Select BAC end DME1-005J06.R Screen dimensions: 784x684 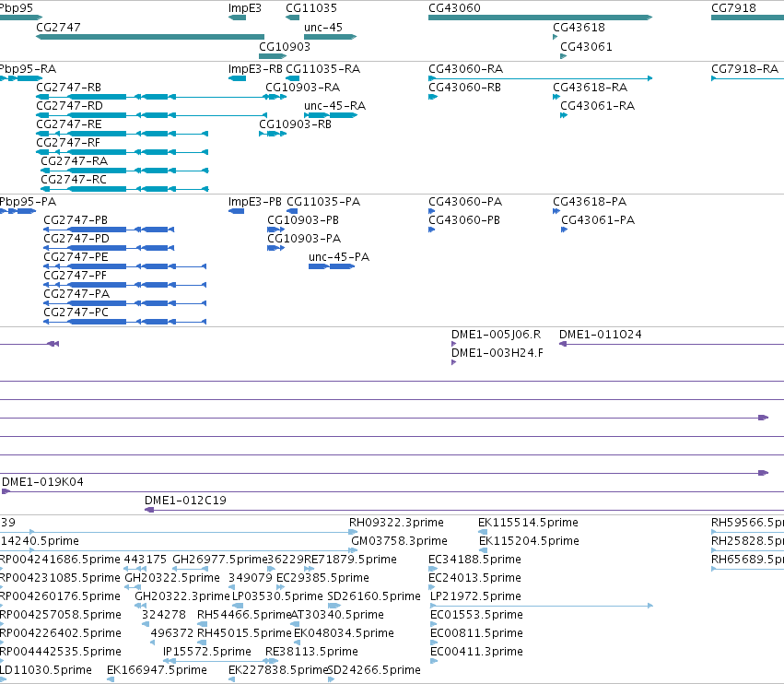point(496,335)
